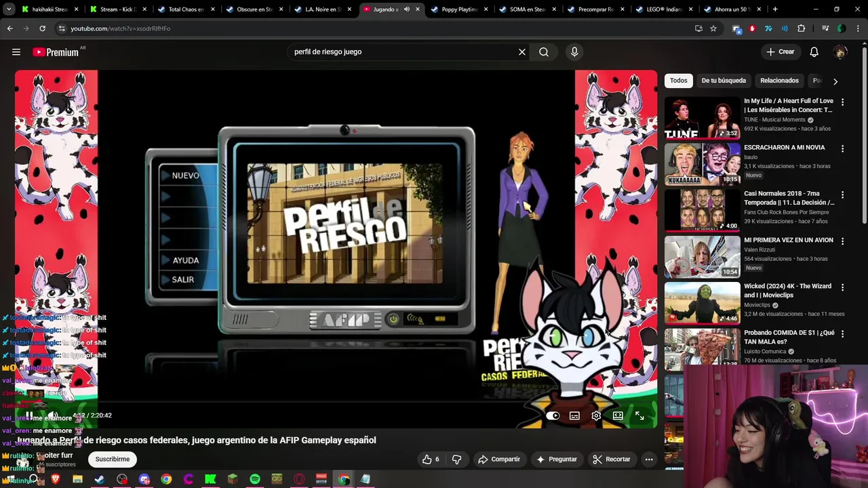Image resolution: width=868 pixels, height=488 pixels.
Task: Toggle autoplay switch in player
Action: 553,415
